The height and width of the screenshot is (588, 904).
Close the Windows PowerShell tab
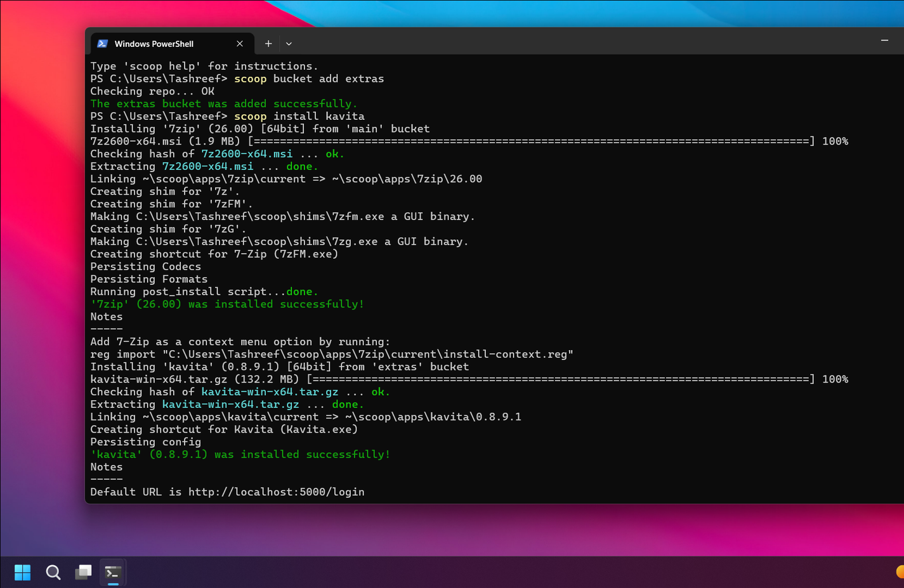[240, 44]
